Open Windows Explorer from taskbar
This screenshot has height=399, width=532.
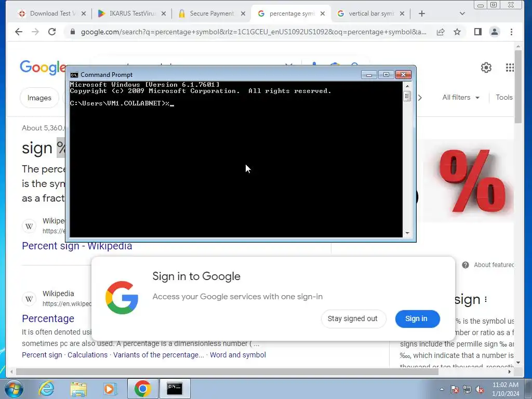(x=78, y=389)
